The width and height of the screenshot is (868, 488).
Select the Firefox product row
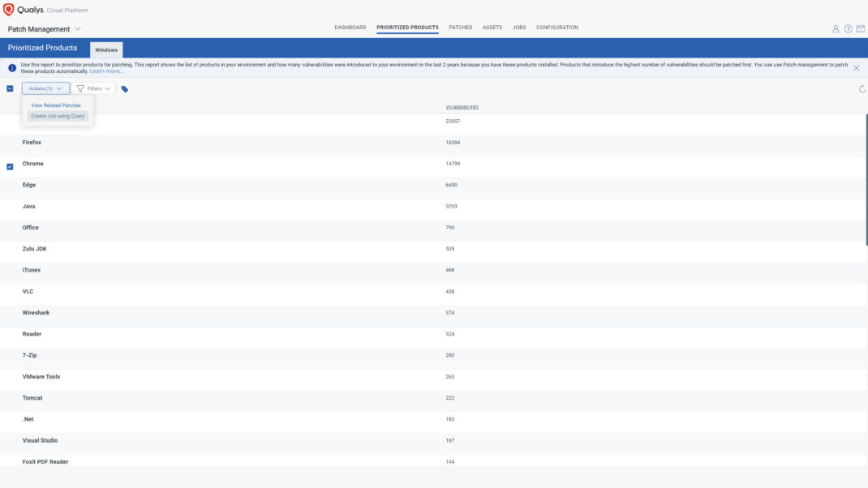coord(433,146)
